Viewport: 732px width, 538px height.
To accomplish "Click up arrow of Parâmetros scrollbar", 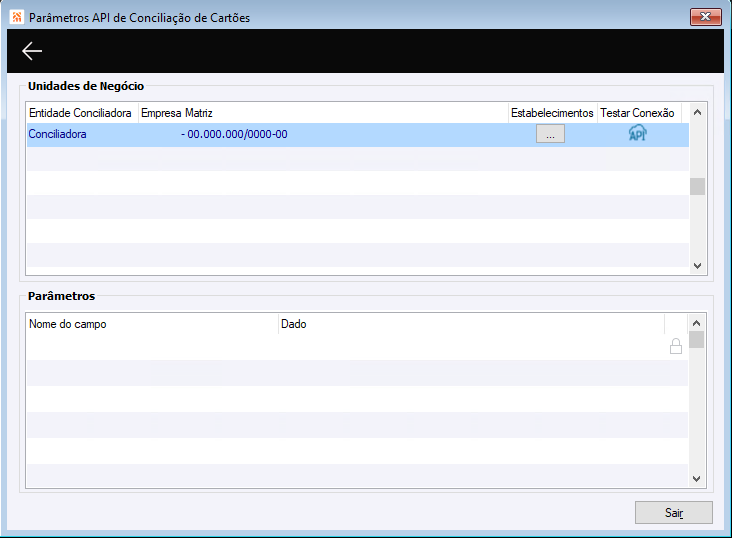I will [x=697, y=323].
